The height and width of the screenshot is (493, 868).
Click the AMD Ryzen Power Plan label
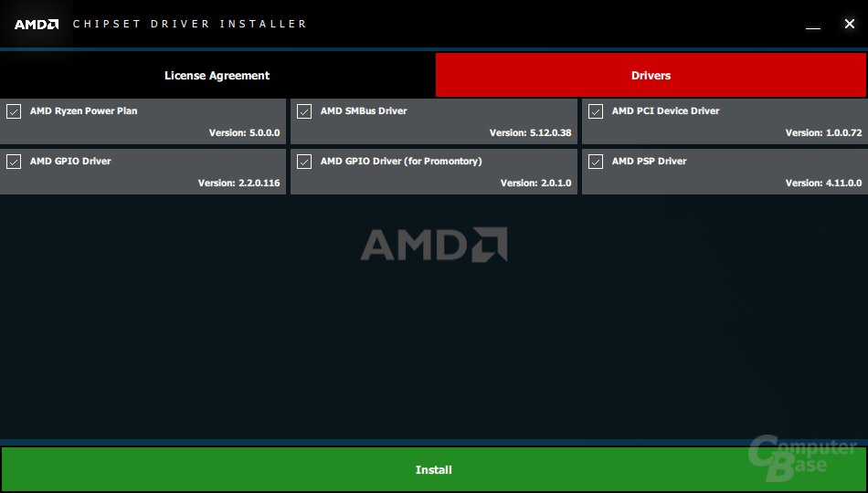point(83,110)
